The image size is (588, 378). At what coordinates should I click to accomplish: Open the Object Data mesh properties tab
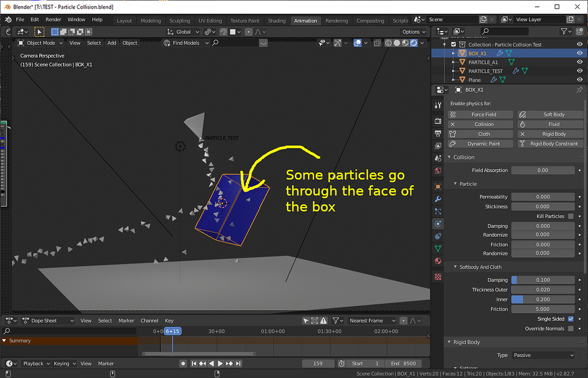(x=438, y=248)
